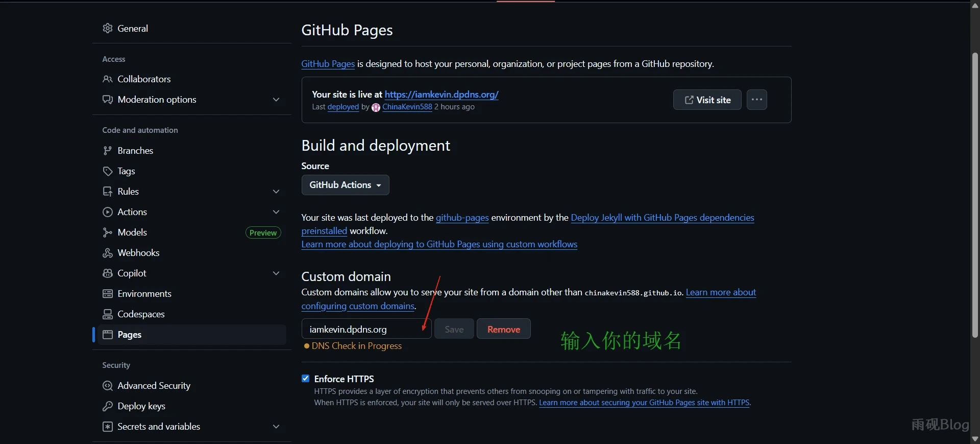The height and width of the screenshot is (444, 980).
Task: Click the Tags label icon
Action: (x=107, y=171)
